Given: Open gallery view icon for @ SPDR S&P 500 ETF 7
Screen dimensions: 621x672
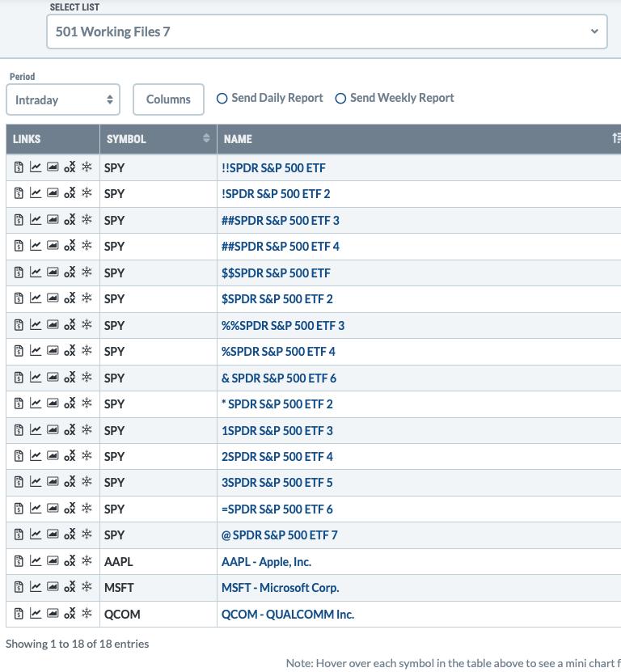Looking at the screenshot, I should (53, 535).
